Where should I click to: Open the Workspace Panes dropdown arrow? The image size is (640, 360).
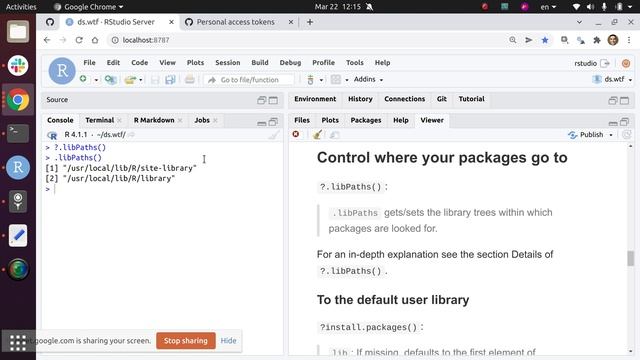coord(347,80)
